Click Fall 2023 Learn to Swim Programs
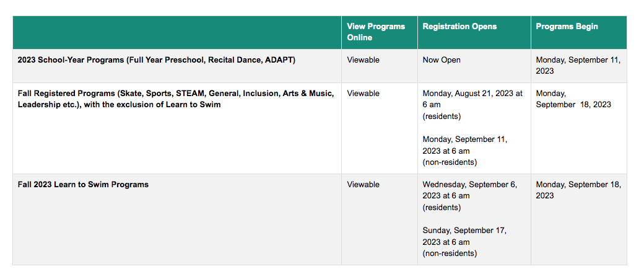Screen dimensions: 644x274 click(83, 185)
